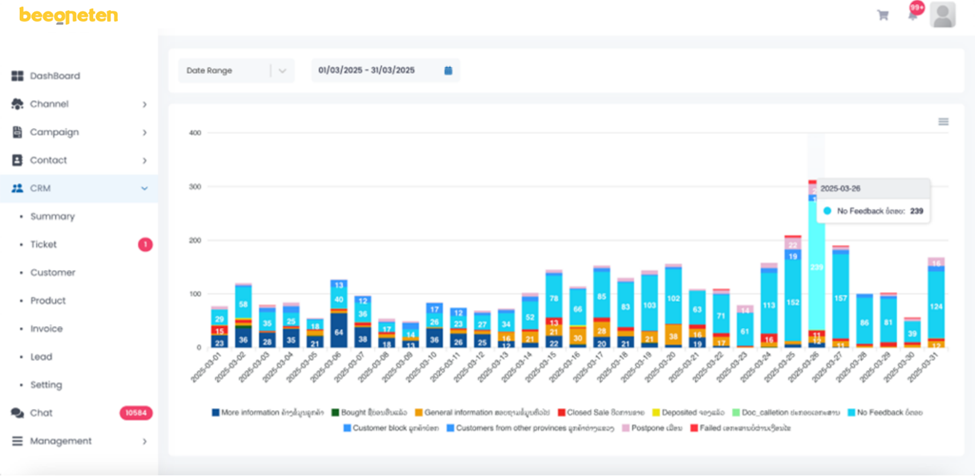Select the Summary submenu item
The image size is (975, 476).
tap(52, 216)
